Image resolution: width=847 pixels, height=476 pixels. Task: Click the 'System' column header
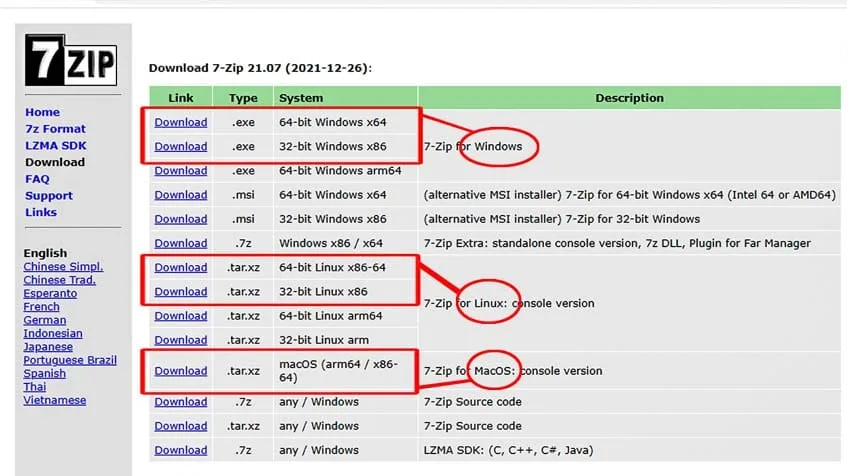tap(345, 98)
